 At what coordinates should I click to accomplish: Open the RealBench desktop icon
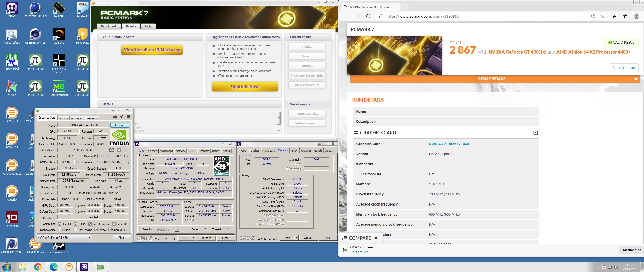pos(59,36)
